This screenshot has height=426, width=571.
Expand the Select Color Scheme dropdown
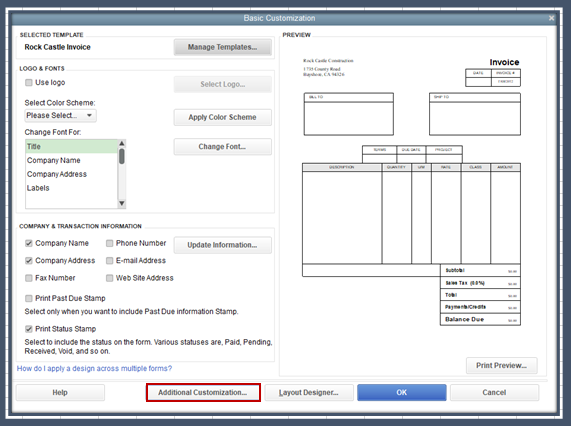[x=60, y=115]
